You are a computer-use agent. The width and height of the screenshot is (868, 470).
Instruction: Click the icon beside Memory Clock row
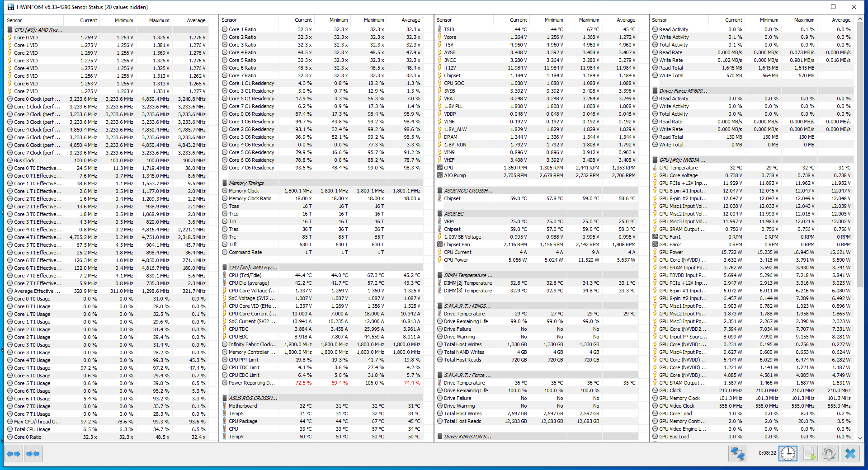tap(225, 191)
